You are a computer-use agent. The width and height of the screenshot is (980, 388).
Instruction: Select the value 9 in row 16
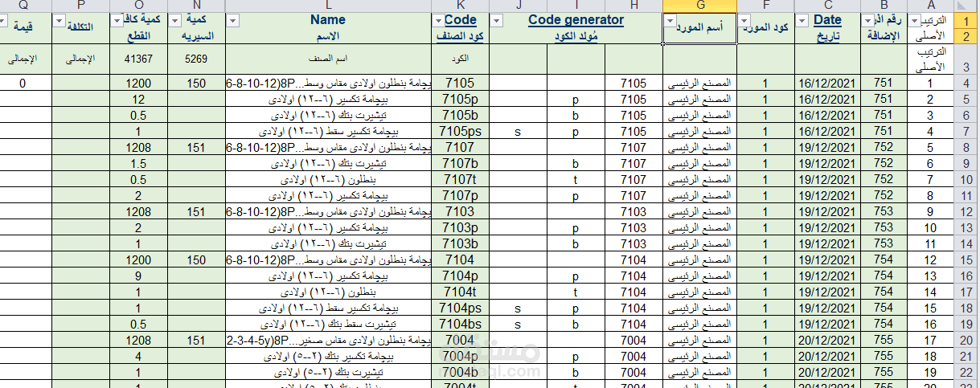[139, 276]
